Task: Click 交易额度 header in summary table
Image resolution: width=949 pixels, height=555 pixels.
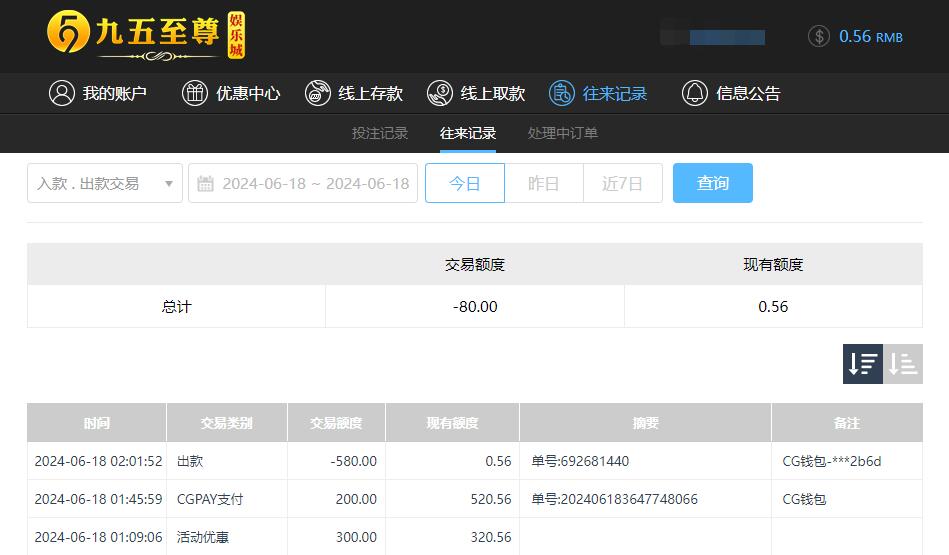Action: [x=475, y=264]
